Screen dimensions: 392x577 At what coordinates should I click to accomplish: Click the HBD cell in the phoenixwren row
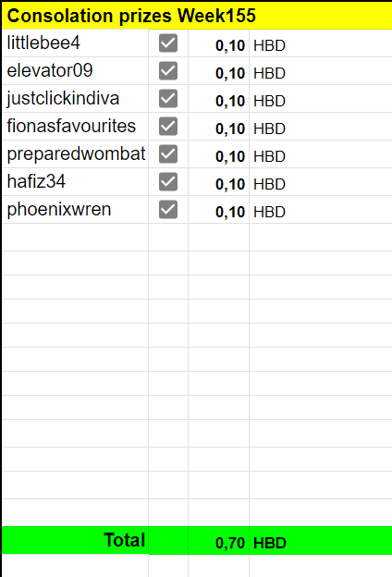coord(321,209)
